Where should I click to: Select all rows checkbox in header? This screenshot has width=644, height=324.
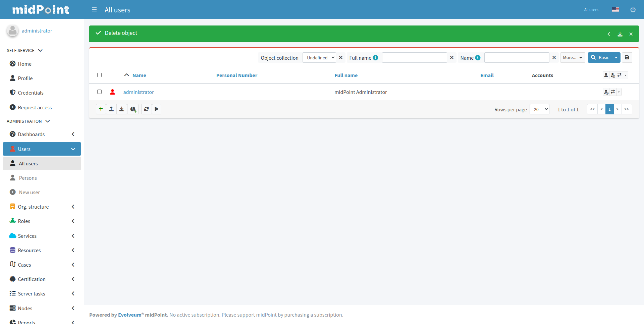tap(99, 75)
